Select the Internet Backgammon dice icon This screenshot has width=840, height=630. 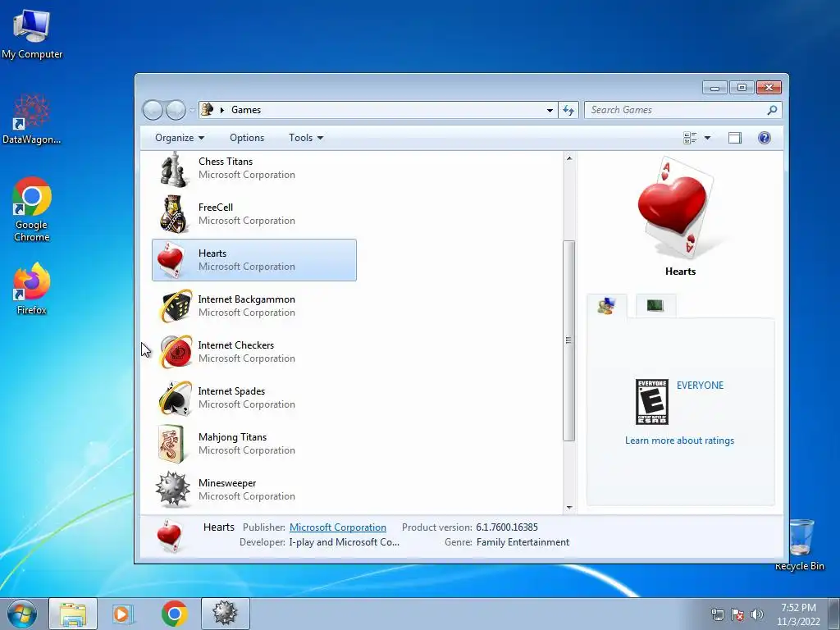point(176,307)
